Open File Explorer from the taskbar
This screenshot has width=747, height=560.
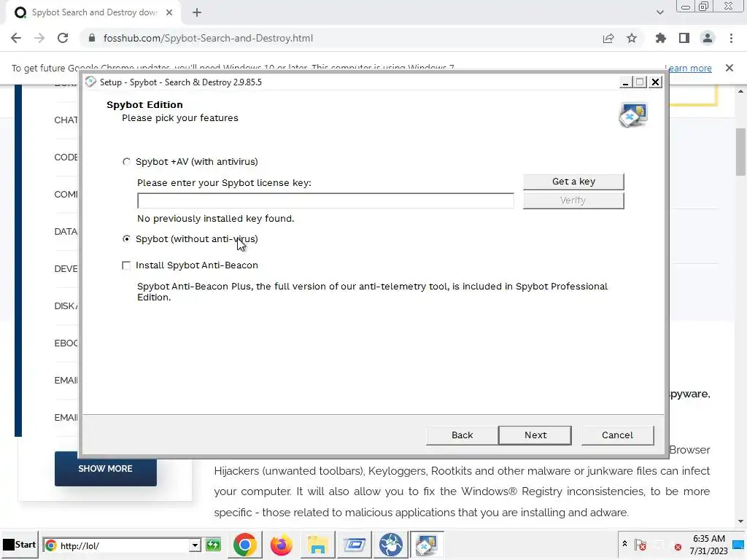click(x=317, y=545)
